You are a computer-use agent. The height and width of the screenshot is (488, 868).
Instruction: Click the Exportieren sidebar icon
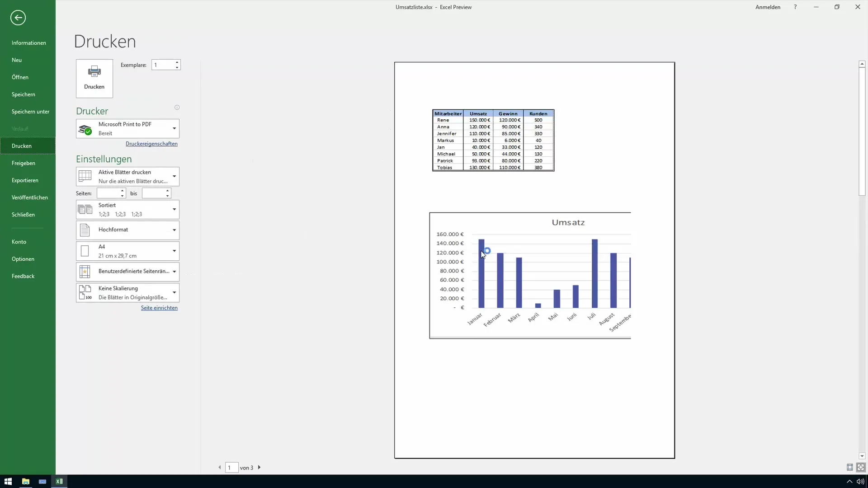[24, 180]
